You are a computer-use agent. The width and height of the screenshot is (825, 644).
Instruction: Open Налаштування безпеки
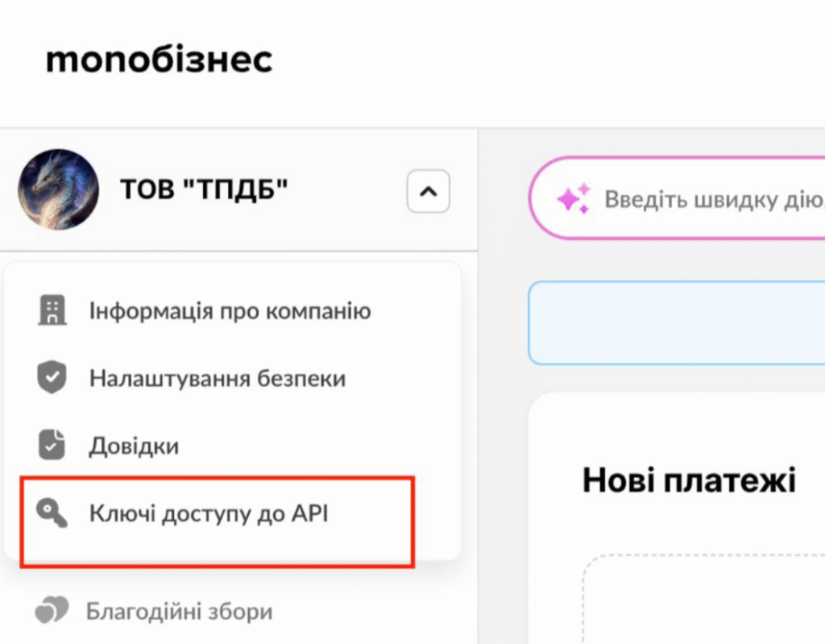218,378
